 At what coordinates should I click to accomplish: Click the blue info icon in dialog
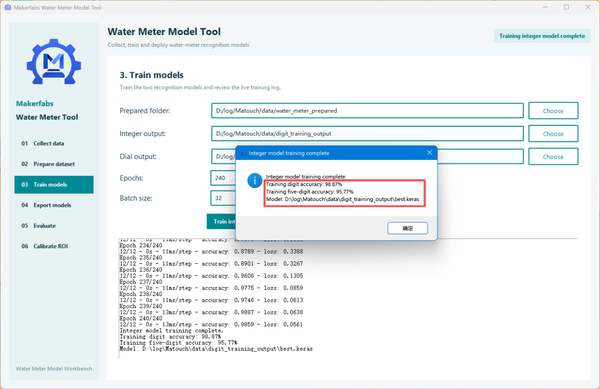click(x=254, y=181)
